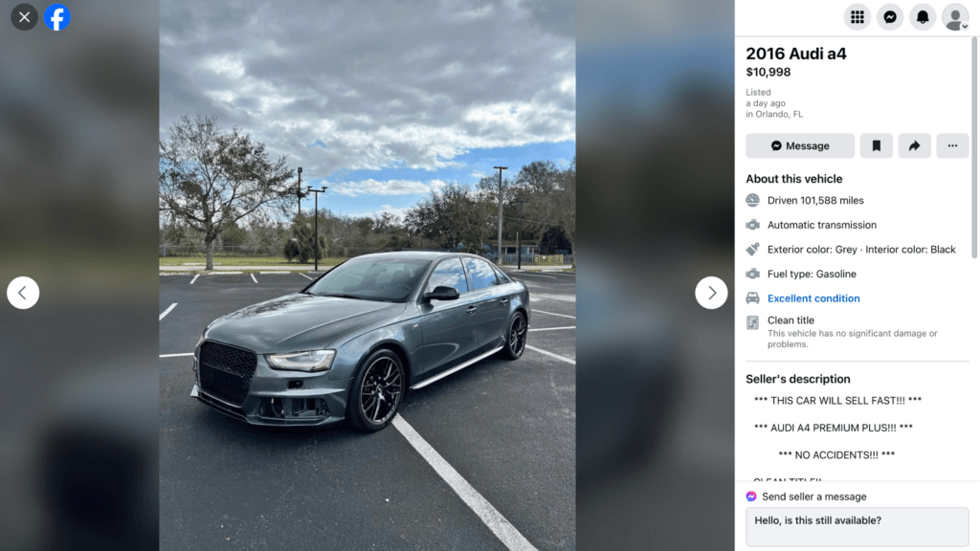Open the apps grid menu icon
This screenshot has width=980, height=551.
pos(857,17)
